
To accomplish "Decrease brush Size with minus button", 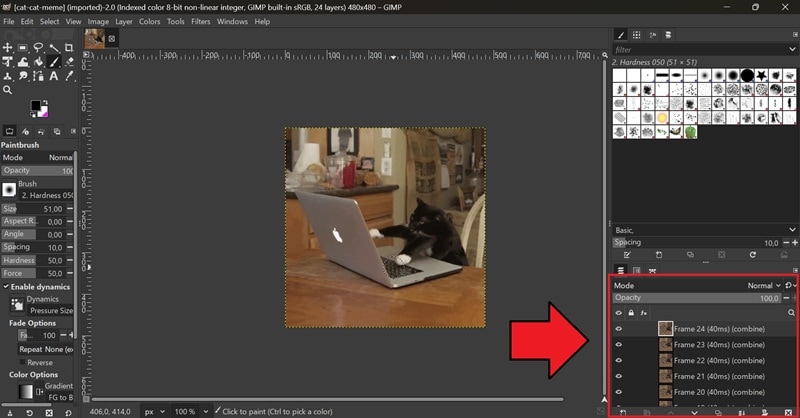I will click(x=70, y=209).
